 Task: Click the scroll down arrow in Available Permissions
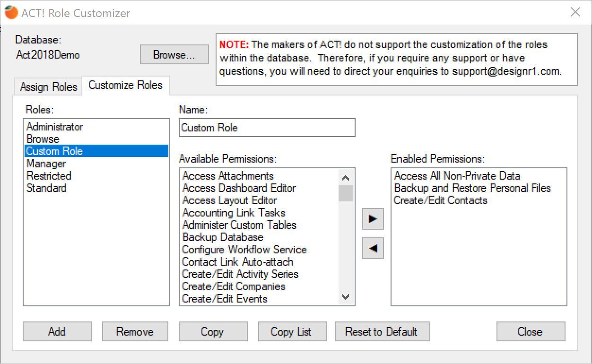(346, 297)
